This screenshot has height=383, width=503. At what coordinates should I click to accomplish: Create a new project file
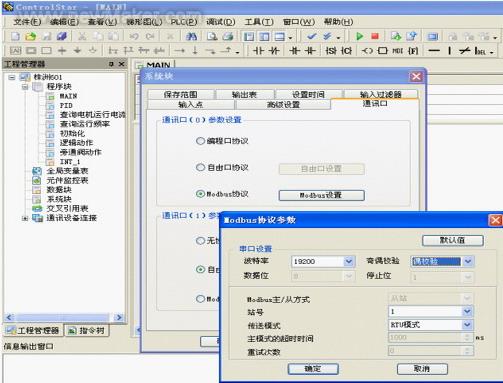click(15, 36)
